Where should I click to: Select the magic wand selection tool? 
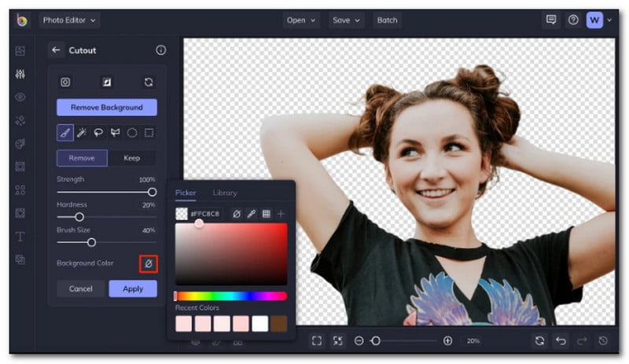(82, 133)
